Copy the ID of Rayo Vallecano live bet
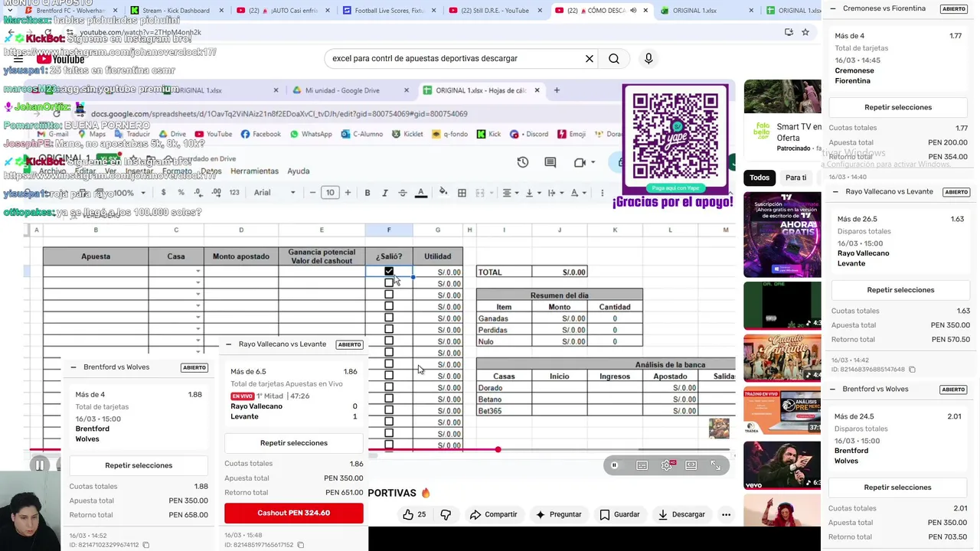Screen dimensions: 980x551 click(300, 545)
